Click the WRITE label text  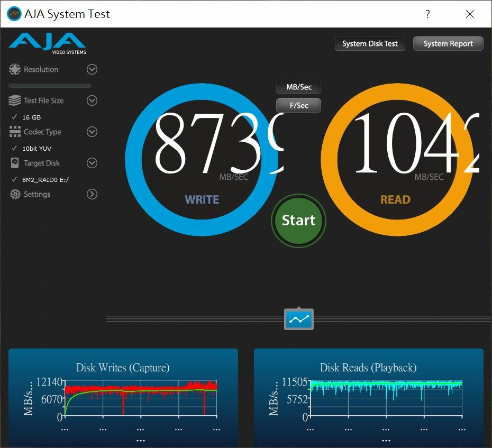pyautogui.click(x=202, y=199)
